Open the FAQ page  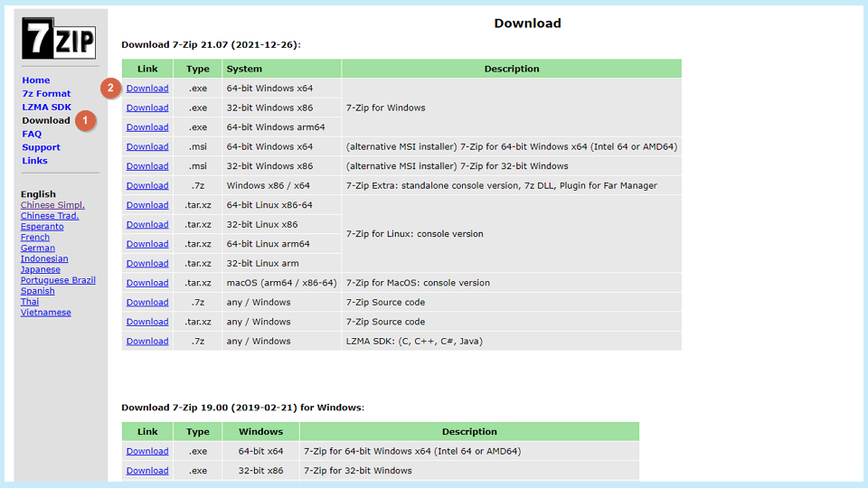(32, 134)
